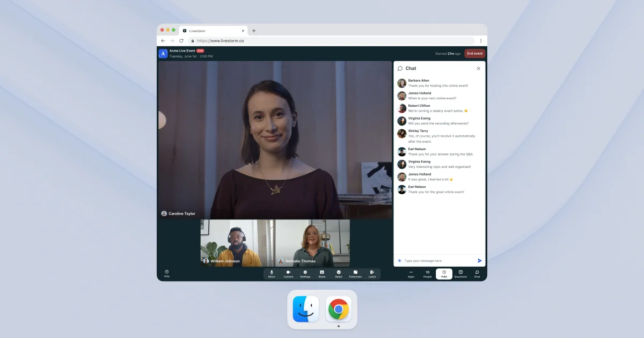This screenshot has height=338, width=644.
Task: Select the Apps icon in the bottom bar
Action: 411,274
